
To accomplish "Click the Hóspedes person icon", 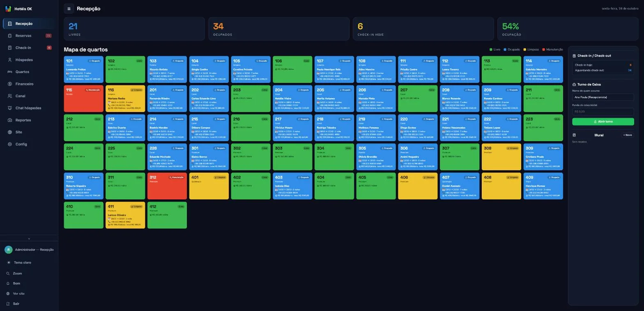I will tap(10, 60).
